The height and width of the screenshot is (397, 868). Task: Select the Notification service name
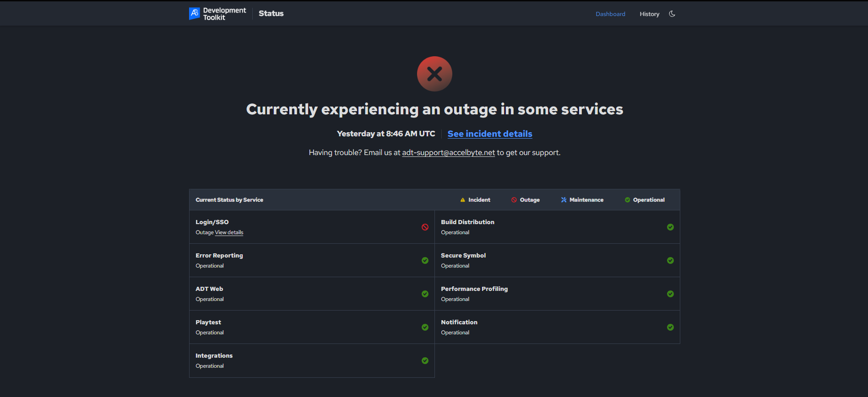[x=459, y=322]
